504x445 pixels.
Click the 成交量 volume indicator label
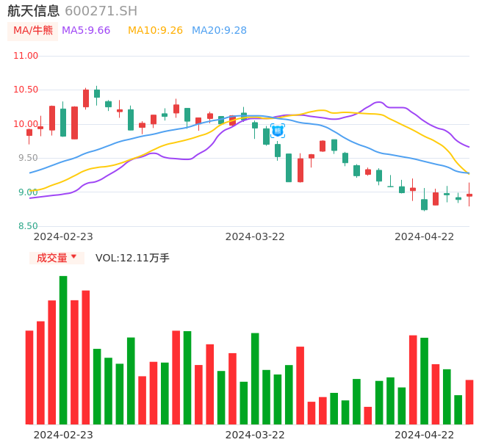51,258
